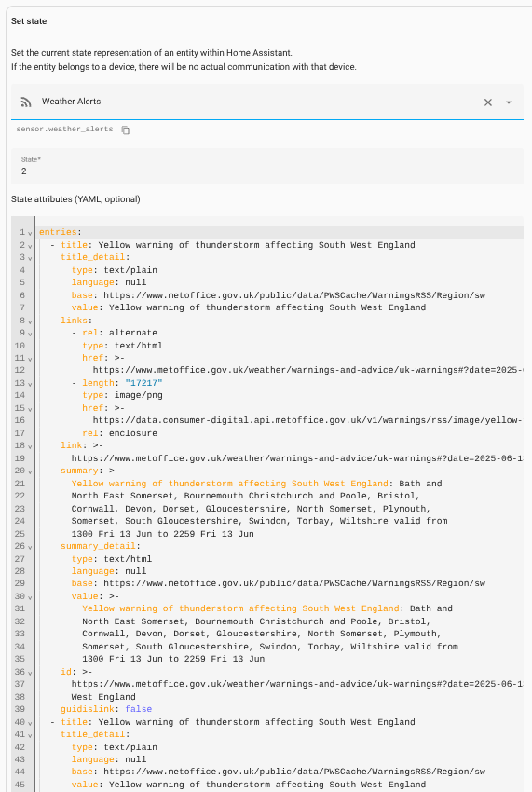Collapse the links fold at line 8
This screenshot has height=792, width=532.
point(30,321)
